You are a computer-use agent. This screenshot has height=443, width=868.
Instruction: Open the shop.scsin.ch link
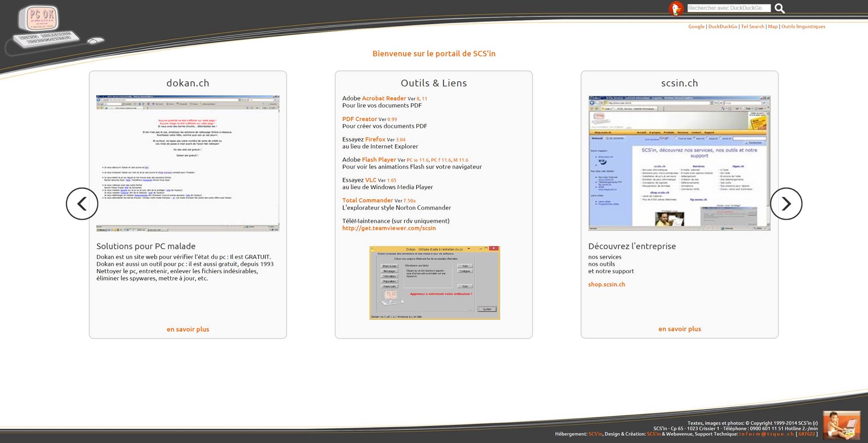pos(606,285)
